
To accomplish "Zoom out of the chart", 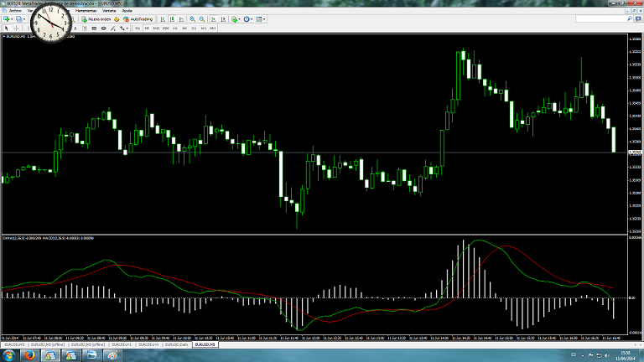I will (x=201, y=19).
